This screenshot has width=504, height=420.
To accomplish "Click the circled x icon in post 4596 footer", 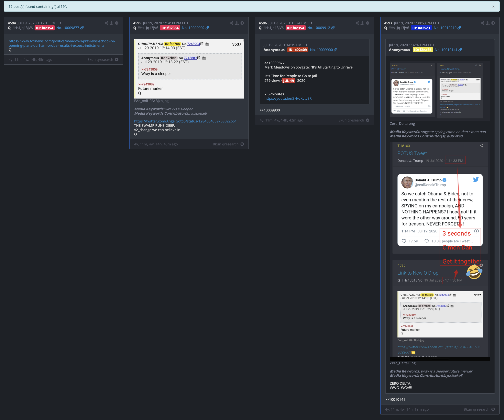I will (367, 120).
